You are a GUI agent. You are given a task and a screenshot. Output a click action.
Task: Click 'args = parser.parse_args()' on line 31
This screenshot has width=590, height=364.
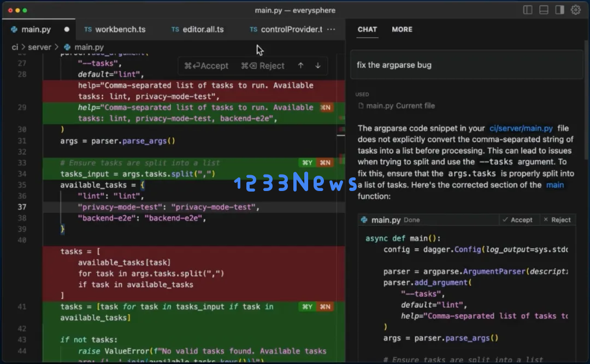117,141
